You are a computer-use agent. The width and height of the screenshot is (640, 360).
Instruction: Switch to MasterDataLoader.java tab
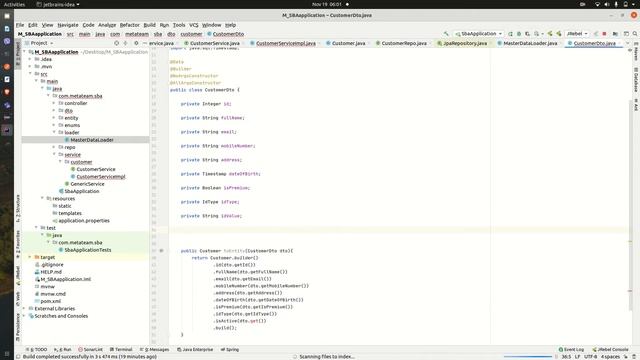(x=530, y=43)
